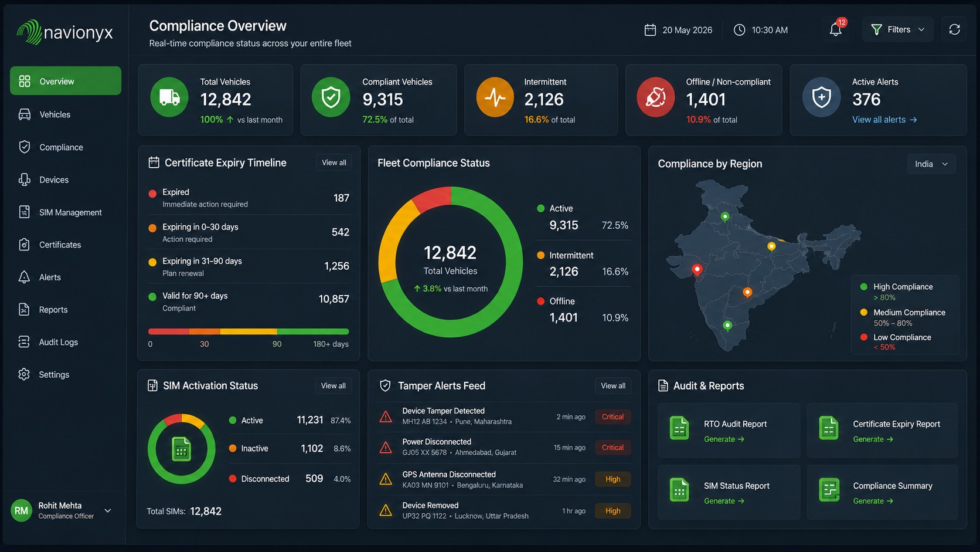980x552 pixels.
Task: Click the refresh icon button
Action: [x=954, y=29]
